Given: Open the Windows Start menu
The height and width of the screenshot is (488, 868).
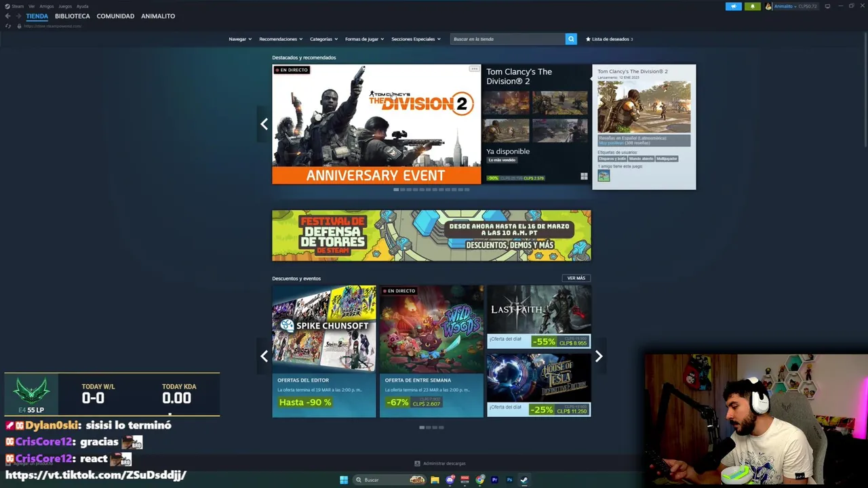Looking at the screenshot, I should 344,480.
